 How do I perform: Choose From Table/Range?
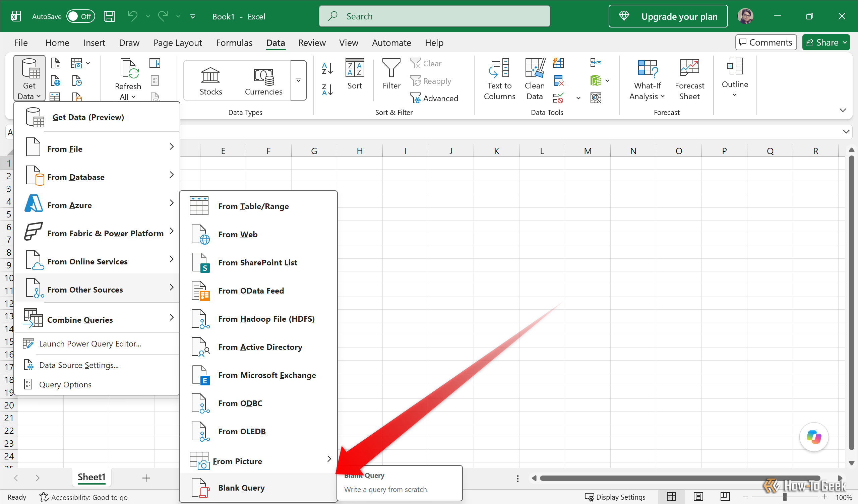[x=258, y=206]
